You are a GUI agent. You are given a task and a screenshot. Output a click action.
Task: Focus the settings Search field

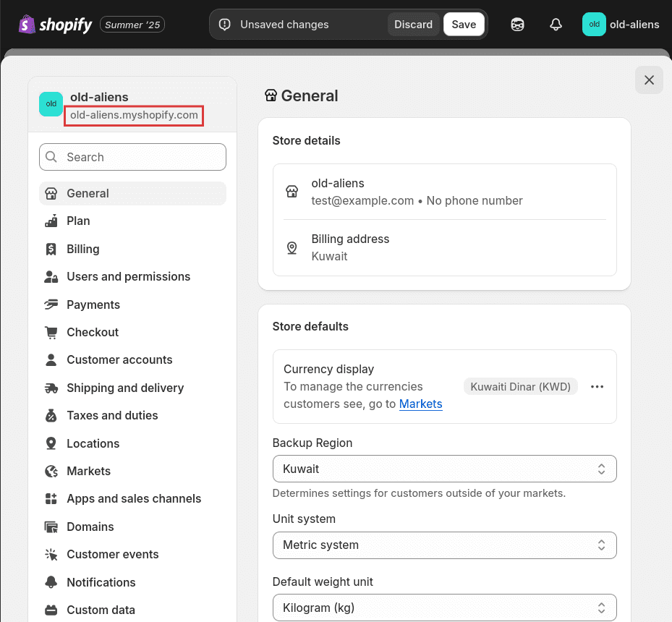coord(132,157)
